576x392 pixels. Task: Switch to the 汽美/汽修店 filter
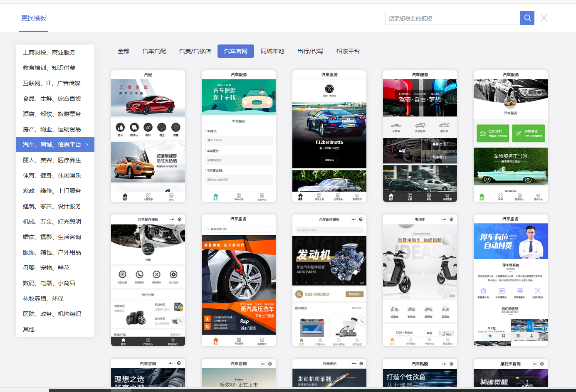click(195, 51)
